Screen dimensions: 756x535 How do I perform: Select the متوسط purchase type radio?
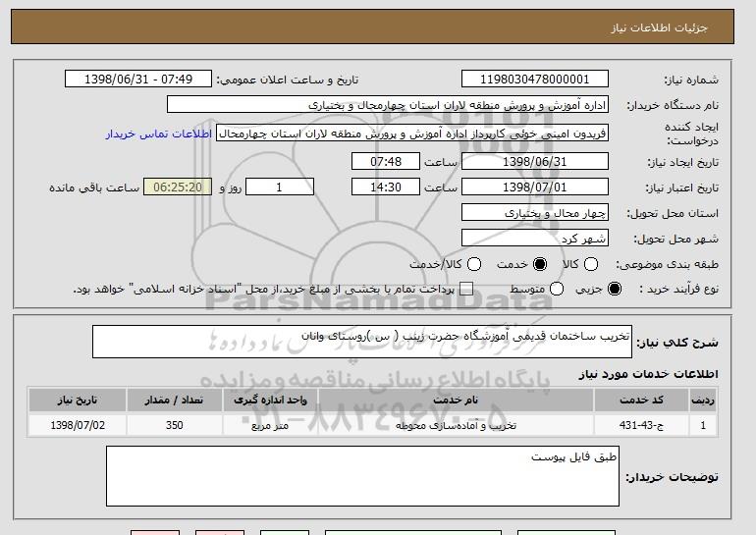(557, 289)
